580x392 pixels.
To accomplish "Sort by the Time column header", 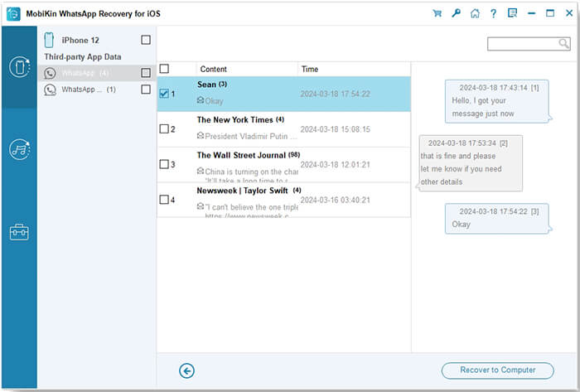I will tap(310, 70).
